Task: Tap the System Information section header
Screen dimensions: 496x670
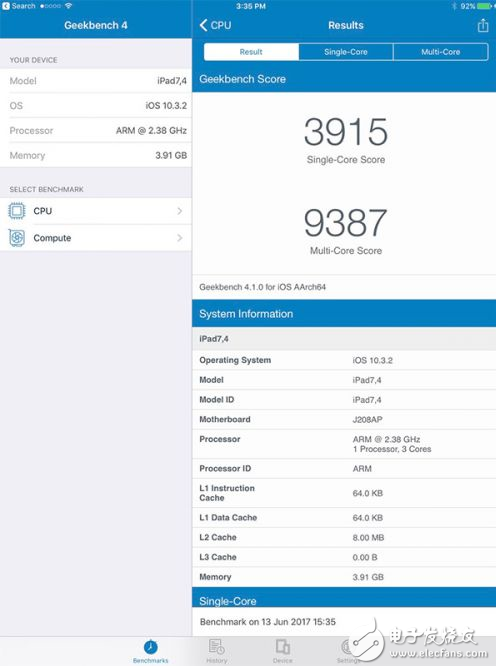Action: [x=344, y=314]
